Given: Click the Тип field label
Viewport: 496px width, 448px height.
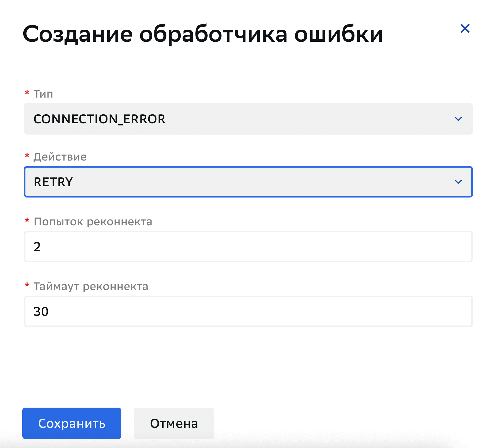Looking at the screenshot, I should (x=43, y=94).
